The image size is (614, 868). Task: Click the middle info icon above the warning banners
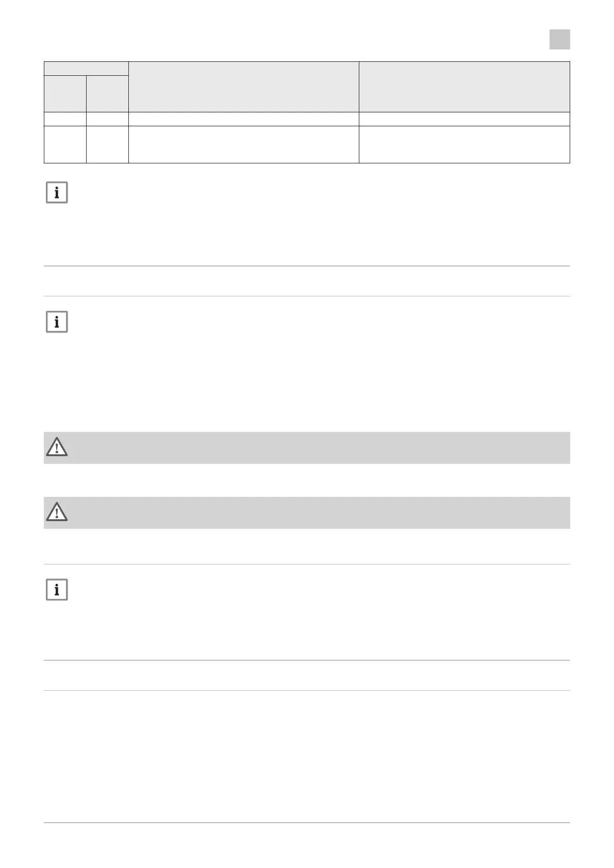[x=57, y=322]
